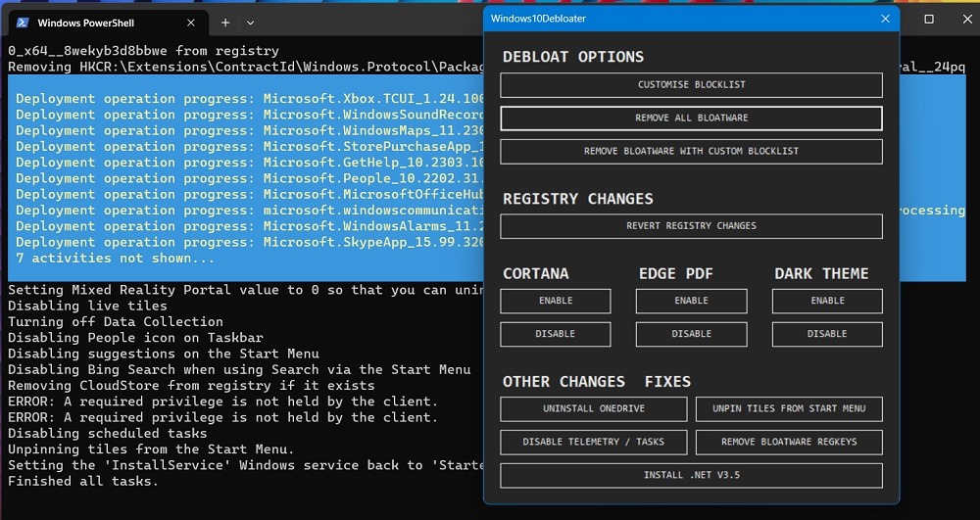Image resolution: width=980 pixels, height=520 pixels.
Task: Click the Microsoft.GetHelp deployment progress line
Action: (x=250, y=163)
